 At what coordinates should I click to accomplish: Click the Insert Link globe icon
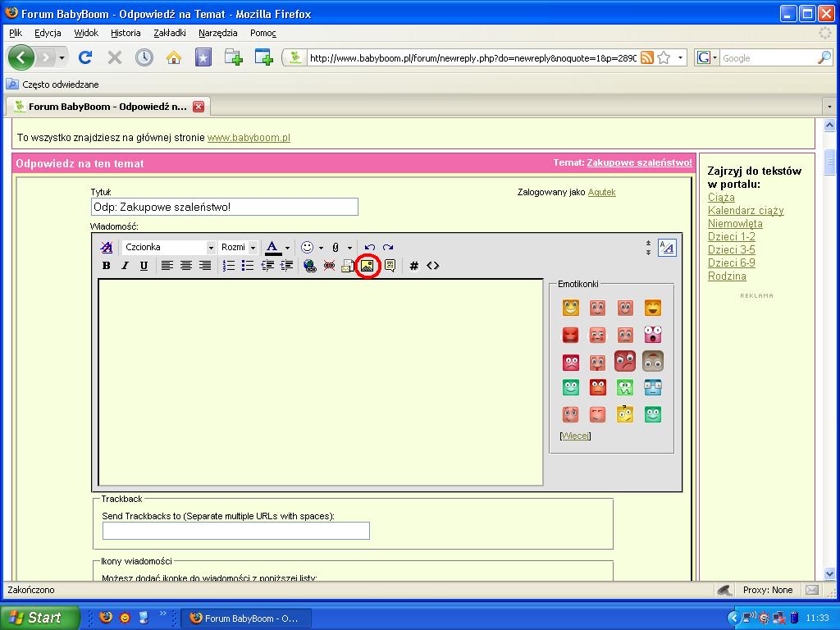pyautogui.click(x=309, y=266)
